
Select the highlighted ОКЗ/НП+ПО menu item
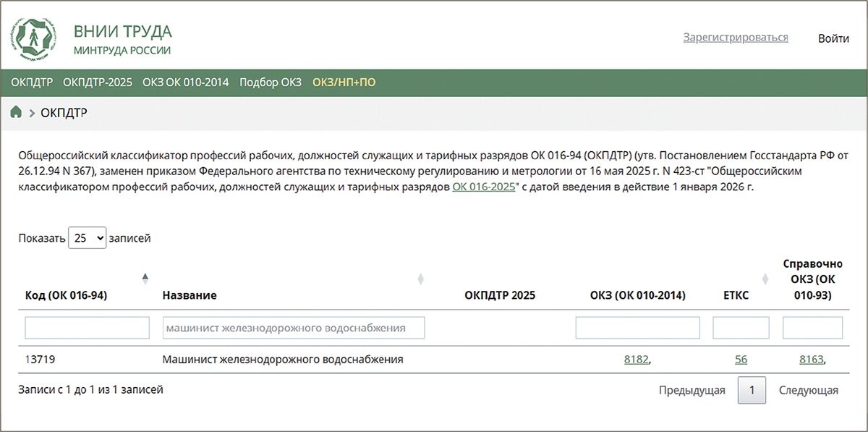click(x=344, y=82)
